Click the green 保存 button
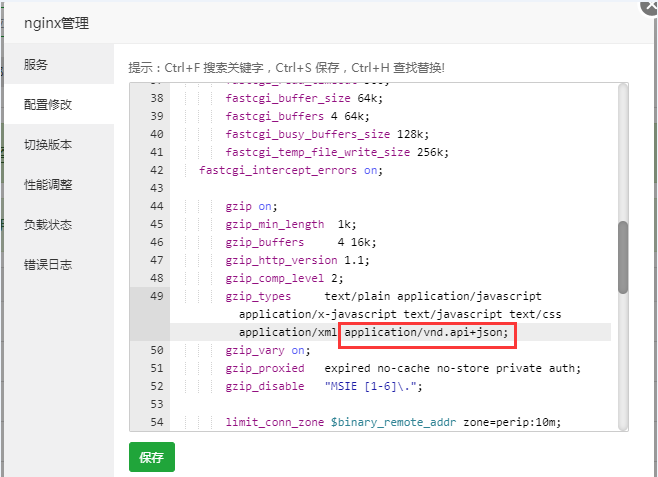The height and width of the screenshot is (477, 658). pyautogui.click(x=151, y=457)
